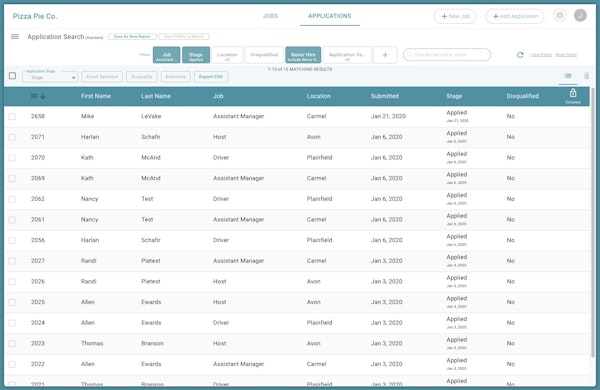The height and width of the screenshot is (390, 600).
Task: Open settings gear icon in header
Action: [x=559, y=16]
